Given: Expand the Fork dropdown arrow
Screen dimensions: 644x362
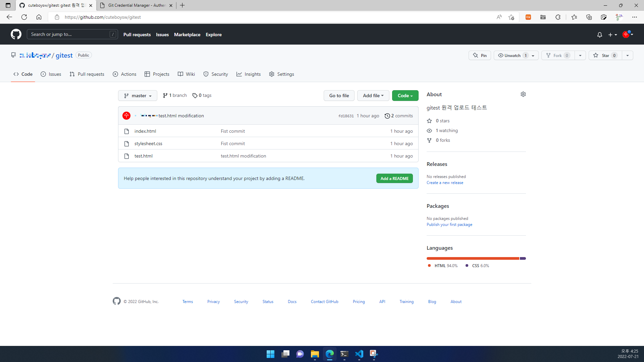Looking at the screenshot, I should [x=580, y=55].
